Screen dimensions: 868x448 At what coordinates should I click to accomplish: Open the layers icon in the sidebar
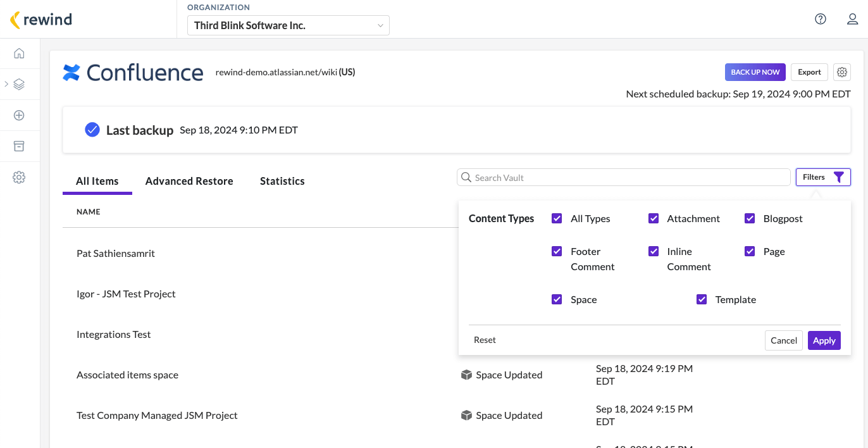point(19,84)
